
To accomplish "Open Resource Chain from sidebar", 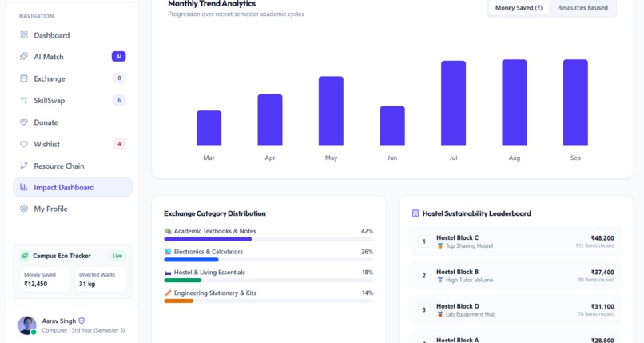I will coord(73,166).
